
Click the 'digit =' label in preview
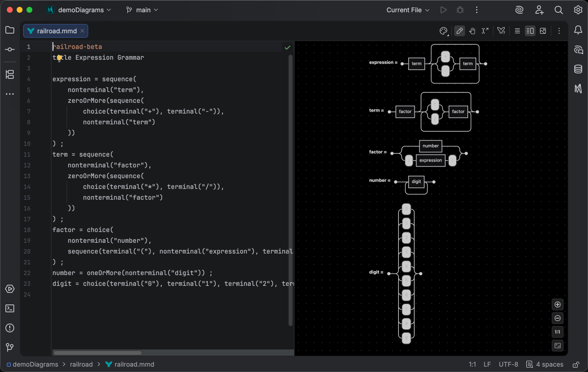pos(376,272)
